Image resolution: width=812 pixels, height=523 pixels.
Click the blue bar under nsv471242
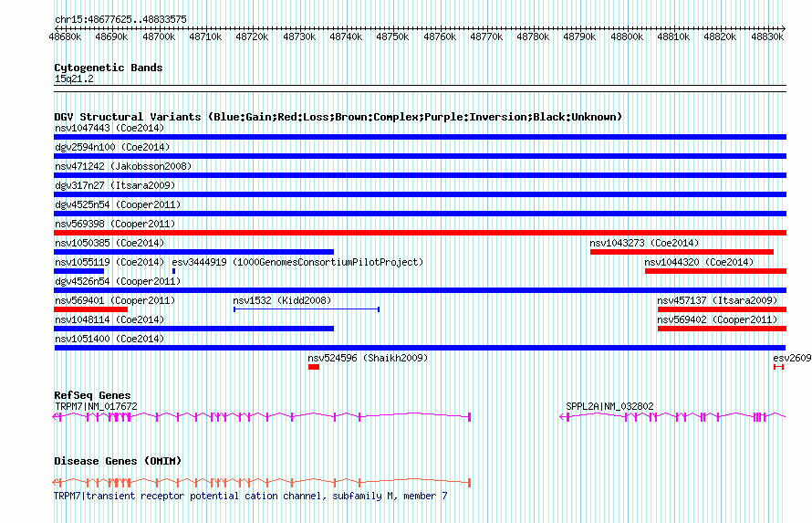420,175
